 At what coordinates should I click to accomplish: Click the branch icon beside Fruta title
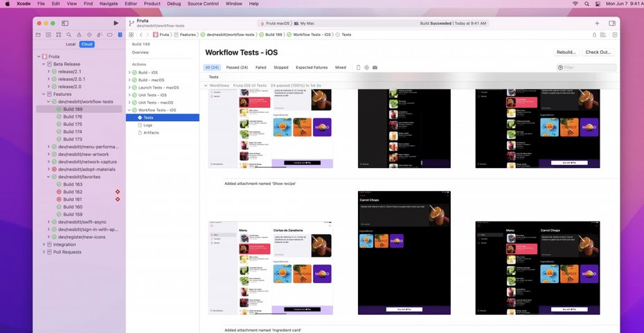[x=131, y=24]
